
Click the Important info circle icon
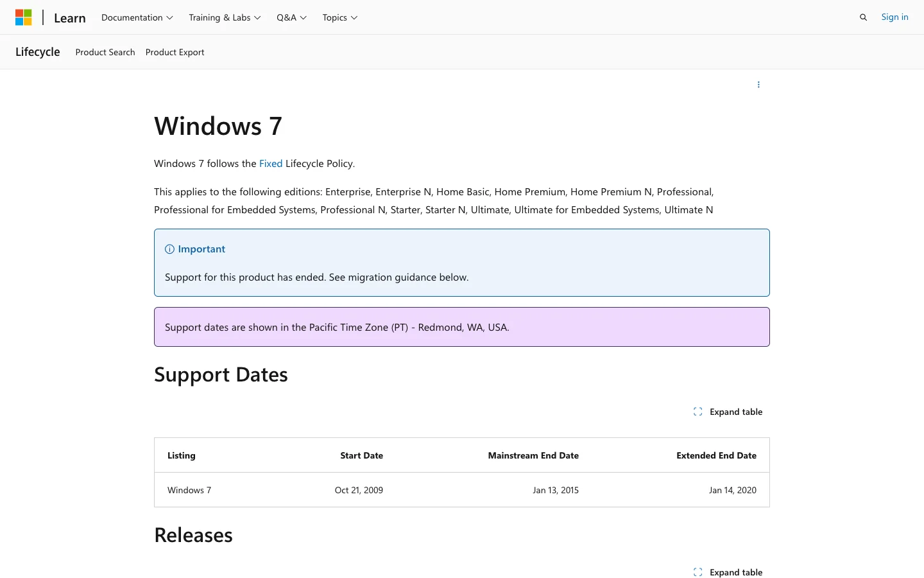(169, 249)
